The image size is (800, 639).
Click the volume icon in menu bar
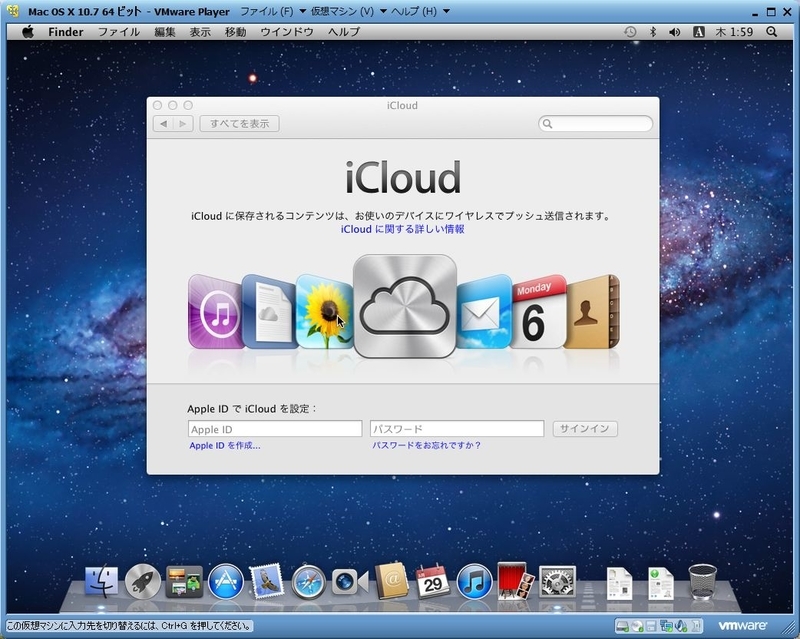tap(674, 32)
